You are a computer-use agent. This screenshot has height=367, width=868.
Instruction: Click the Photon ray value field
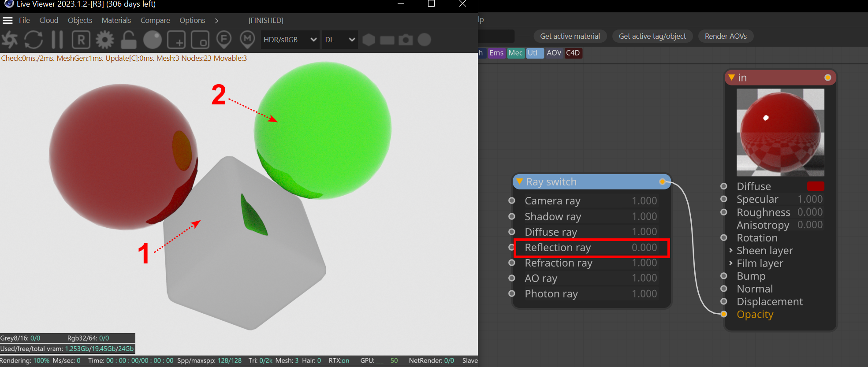click(644, 293)
